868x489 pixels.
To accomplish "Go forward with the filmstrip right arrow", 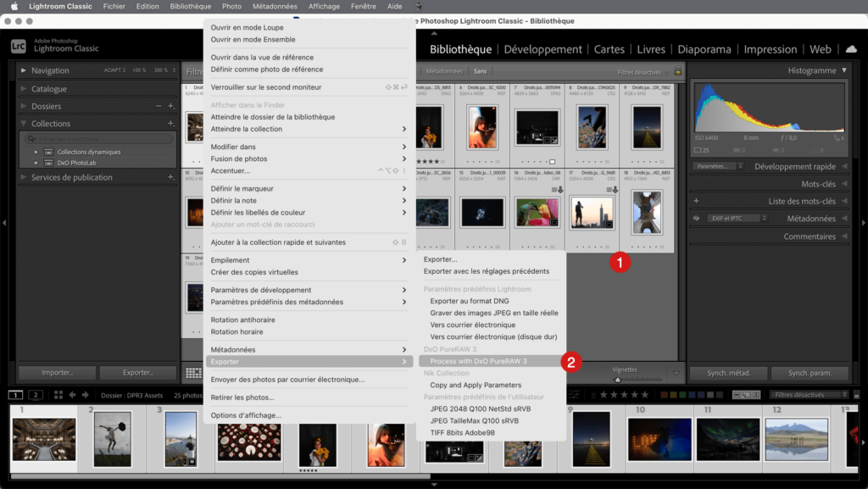I will [x=86, y=395].
